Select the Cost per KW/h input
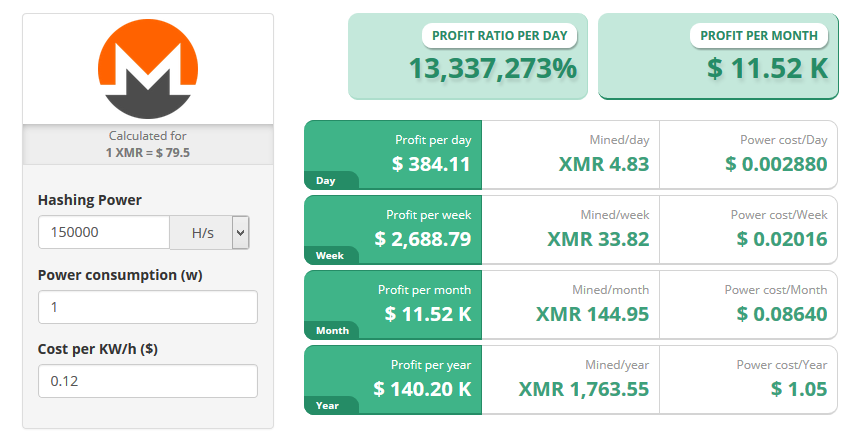The image size is (863, 434). (x=147, y=381)
